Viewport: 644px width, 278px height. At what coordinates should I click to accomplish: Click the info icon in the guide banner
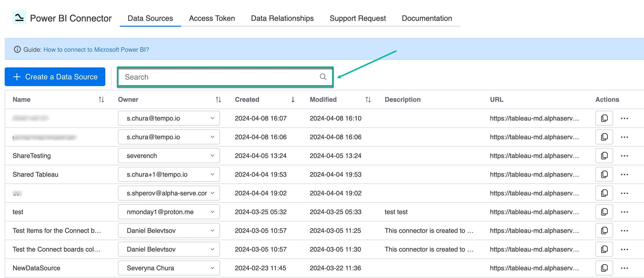[x=17, y=49]
